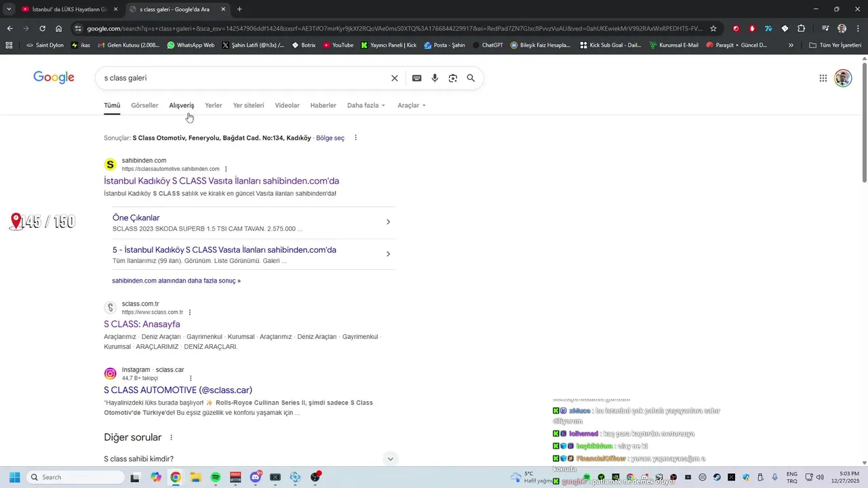Image resolution: width=868 pixels, height=488 pixels.
Task: Open the Chrome profile avatar in the toolbar
Action: [x=842, y=28]
